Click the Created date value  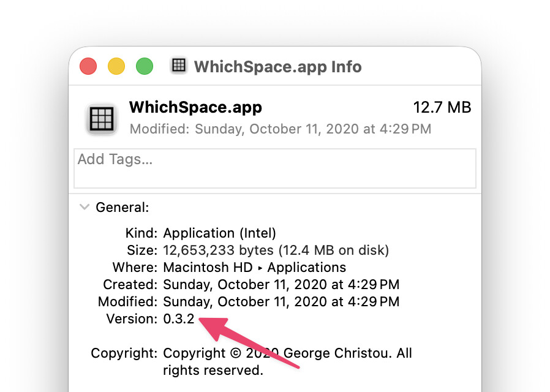[x=281, y=285]
